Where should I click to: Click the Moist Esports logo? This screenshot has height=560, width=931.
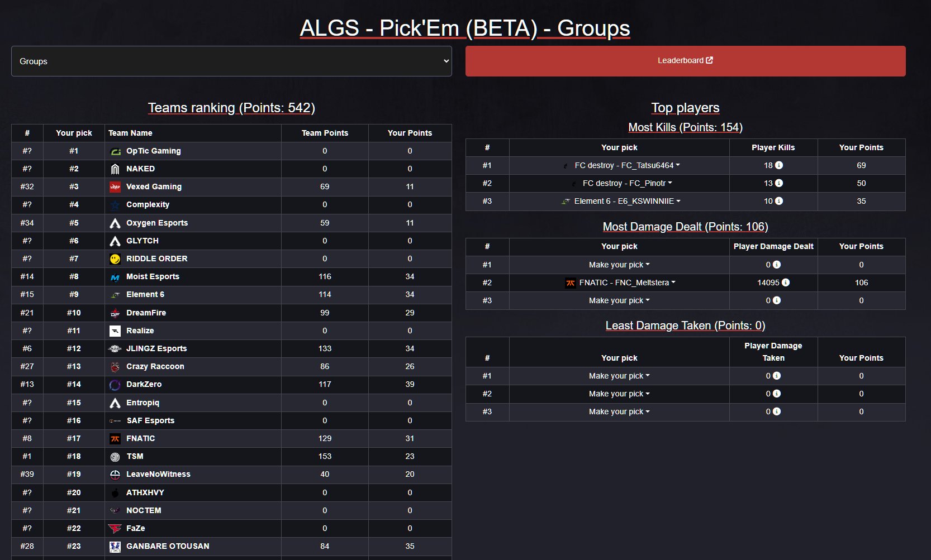click(x=115, y=277)
